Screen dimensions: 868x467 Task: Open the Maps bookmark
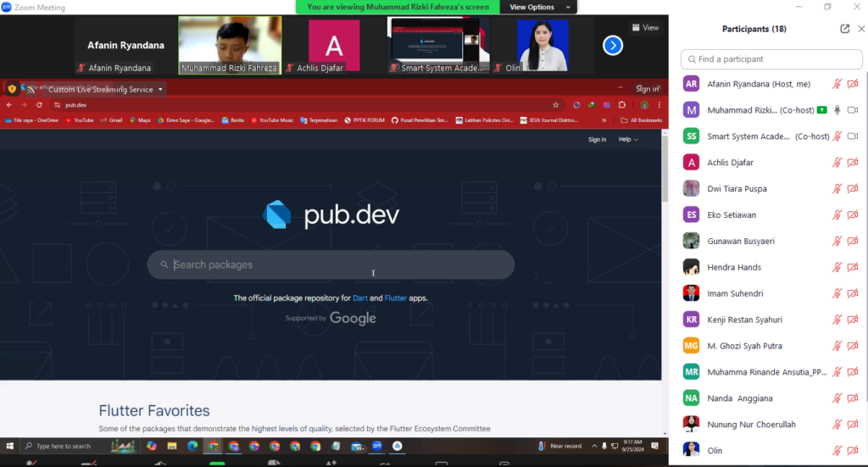tap(140, 120)
